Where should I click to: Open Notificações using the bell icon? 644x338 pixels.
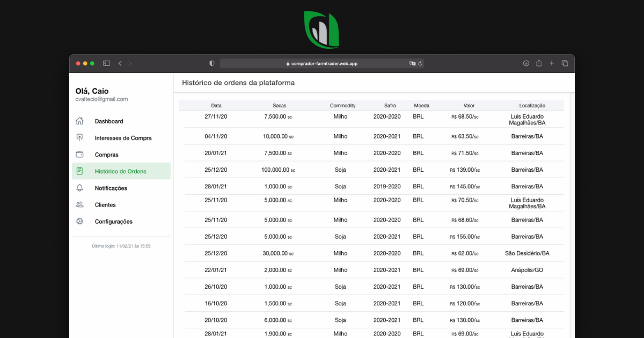pyautogui.click(x=80, y=188)
